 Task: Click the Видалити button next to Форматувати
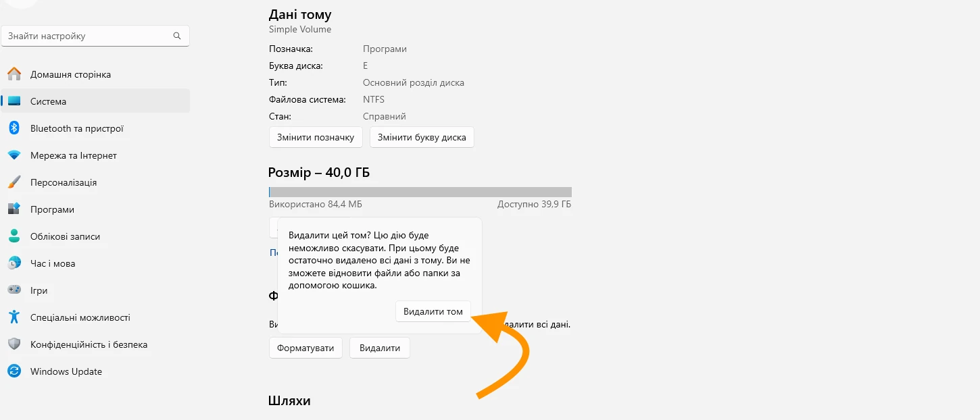point(380,348)
